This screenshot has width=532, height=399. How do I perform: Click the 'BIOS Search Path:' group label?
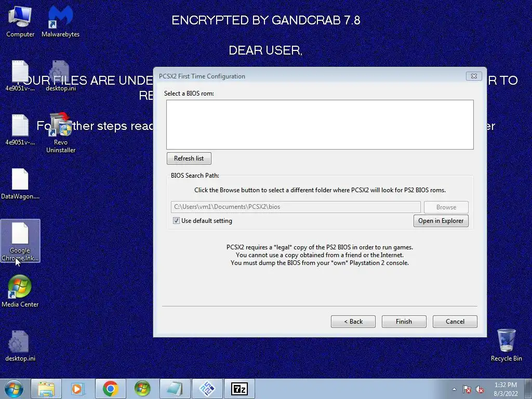coord(195,176)
